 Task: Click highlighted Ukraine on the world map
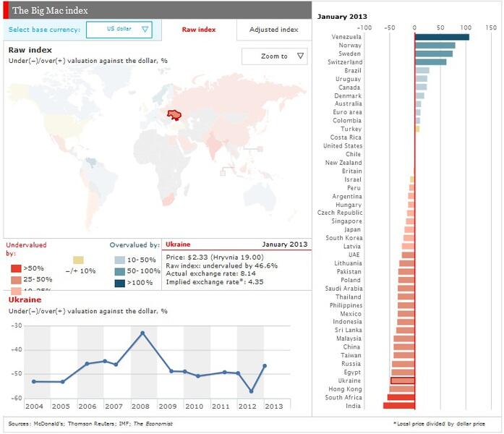click(174, 115)
